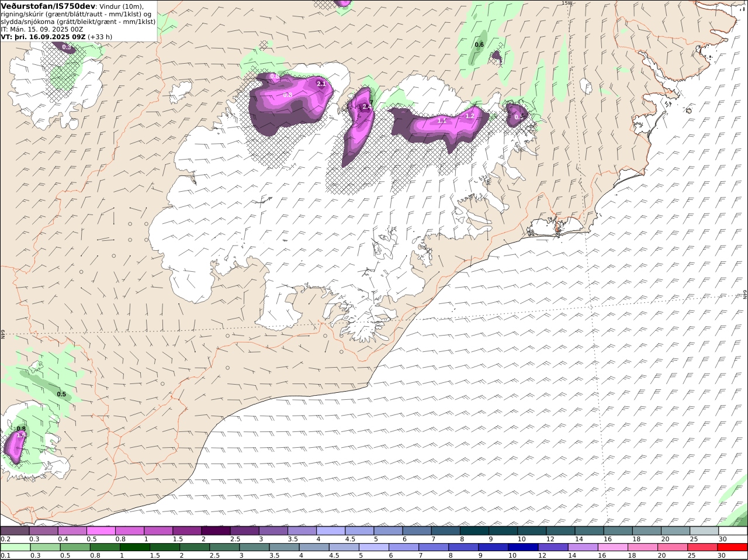Pick lower legend swatch between 2.5 and 3

(224, 547)
